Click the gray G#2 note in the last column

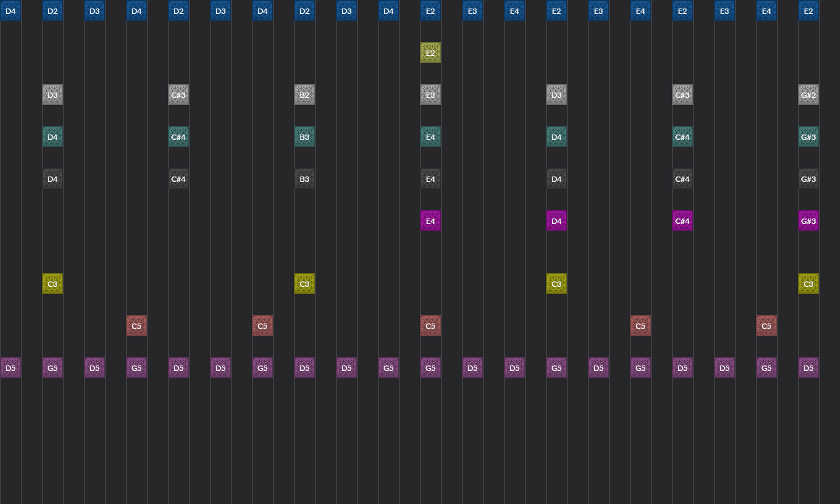point(808,94)
